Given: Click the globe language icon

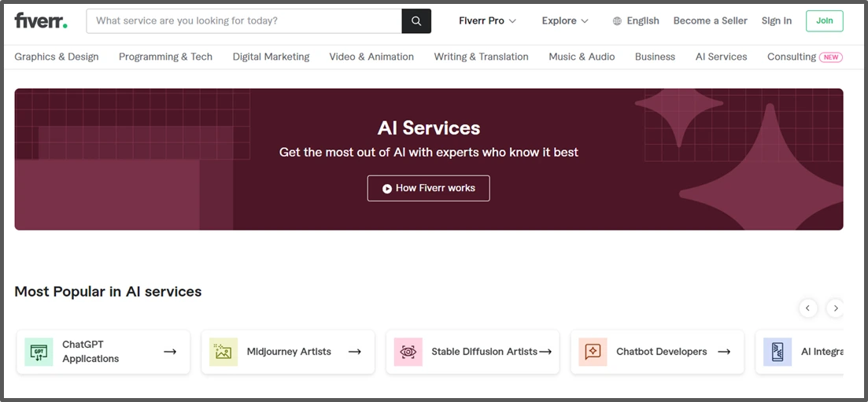Looking at the screenshot, I should [x=617, y=21].
